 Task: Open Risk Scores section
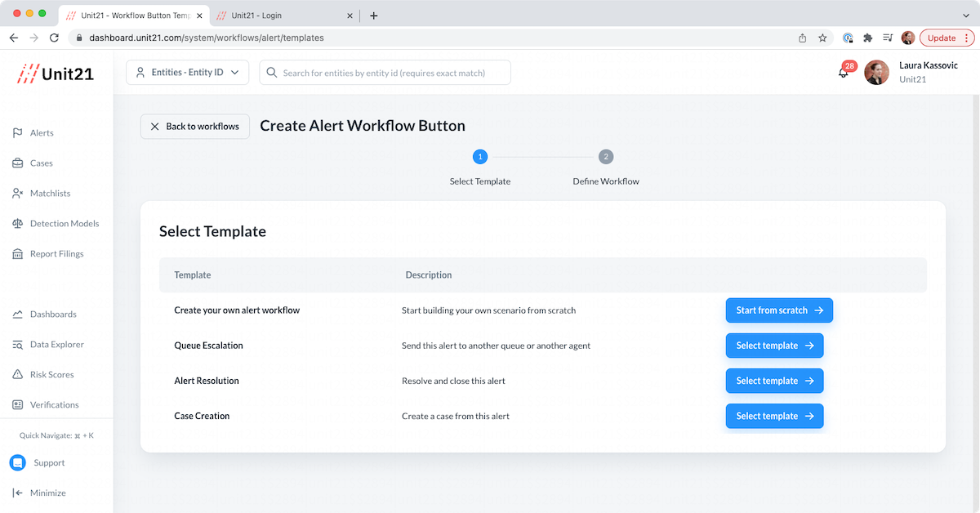[x=51, y=375]
